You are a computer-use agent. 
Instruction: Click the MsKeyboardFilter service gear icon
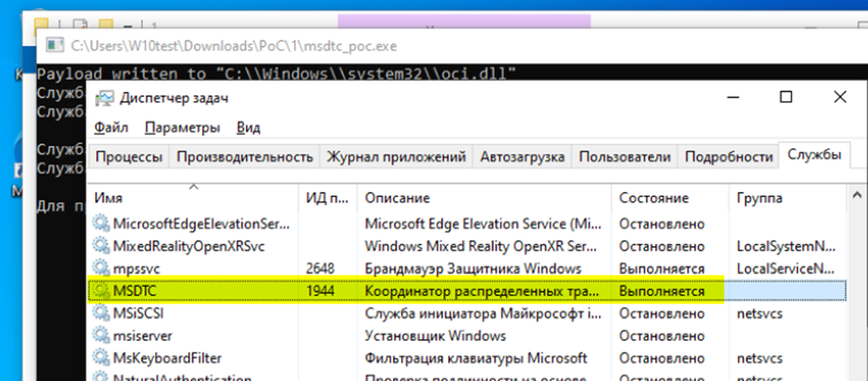[102, 359]
